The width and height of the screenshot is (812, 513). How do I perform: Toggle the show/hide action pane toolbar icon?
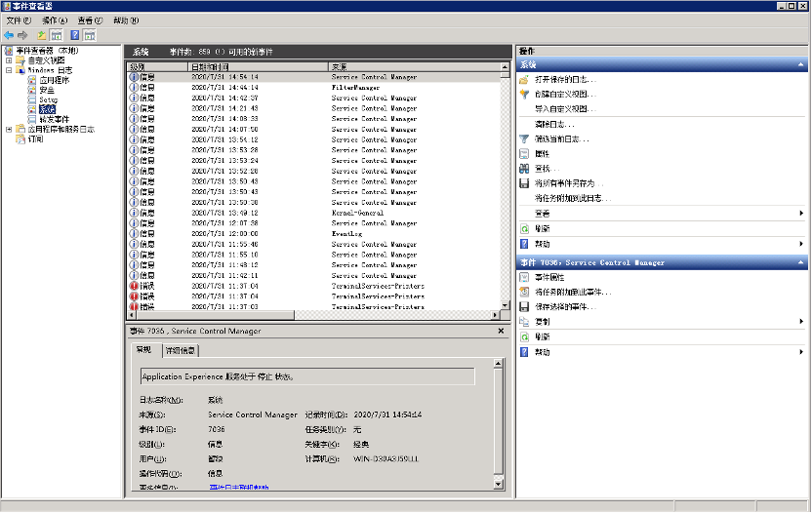pyautogui.click(x=90, y=35)
